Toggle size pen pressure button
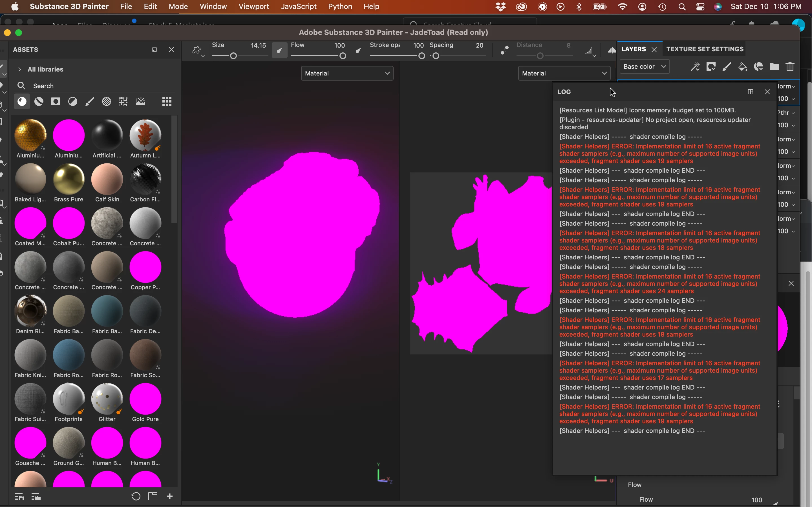Viewport: 812px width, 507px height. coord(279,51)
